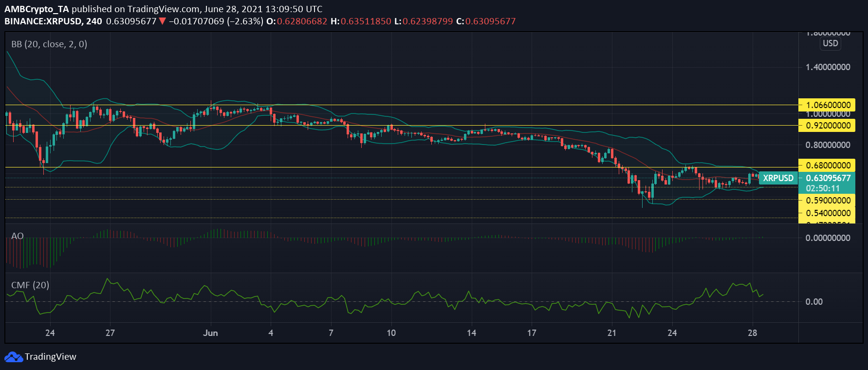Click the open price value 0.62806682
868x370 pixels.
point(302,21)
